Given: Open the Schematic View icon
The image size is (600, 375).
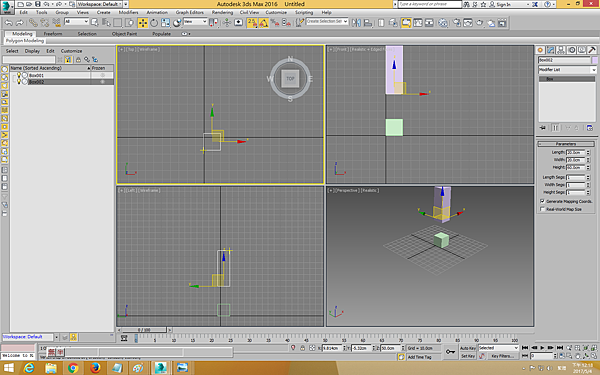Looking at the screenshot, I should tap(429, 23).
